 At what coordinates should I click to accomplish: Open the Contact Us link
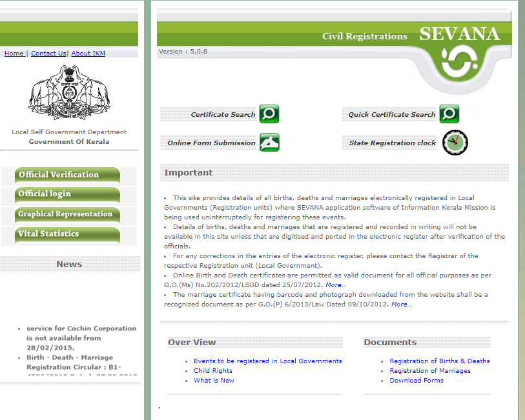[x=48, y=53]
